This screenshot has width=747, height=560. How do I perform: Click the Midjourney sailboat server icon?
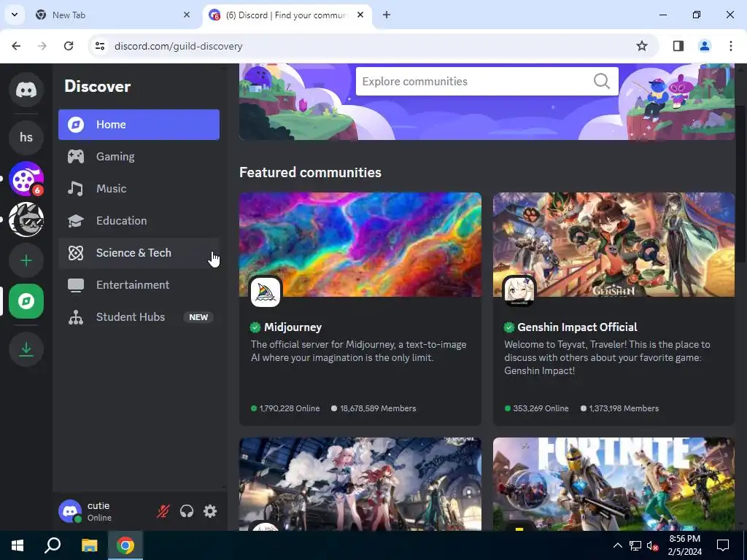coord(266,292)
